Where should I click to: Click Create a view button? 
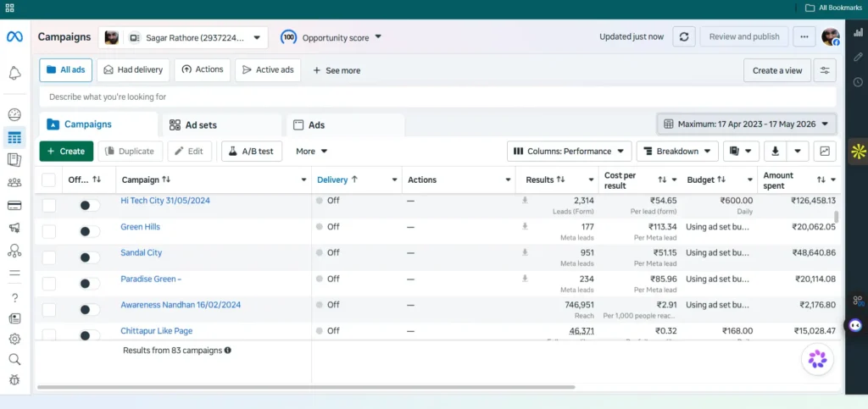pos(777,70)
